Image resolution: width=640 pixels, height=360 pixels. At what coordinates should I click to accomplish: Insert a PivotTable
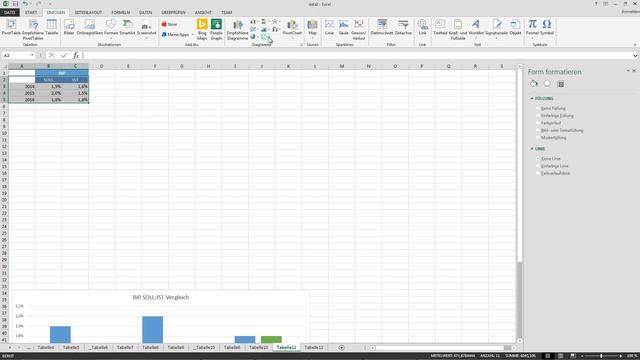point(11,28)
